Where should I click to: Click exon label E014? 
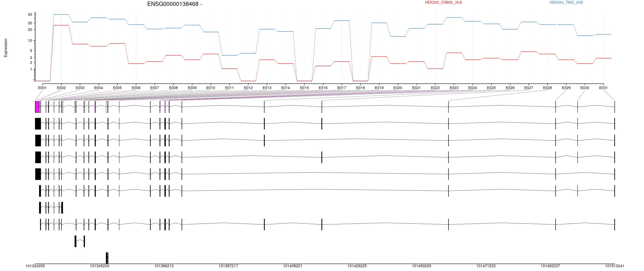[286, 88]
